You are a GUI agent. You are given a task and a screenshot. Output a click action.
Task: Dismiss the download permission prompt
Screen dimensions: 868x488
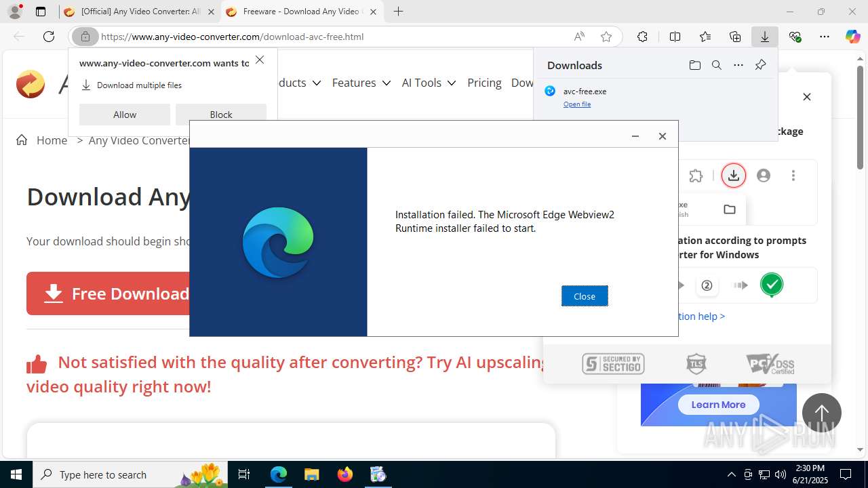click(x=260, y=60)
